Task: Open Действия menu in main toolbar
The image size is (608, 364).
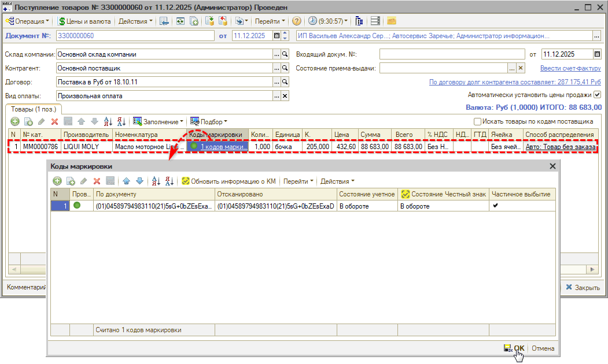Action: tap(135, 21)
